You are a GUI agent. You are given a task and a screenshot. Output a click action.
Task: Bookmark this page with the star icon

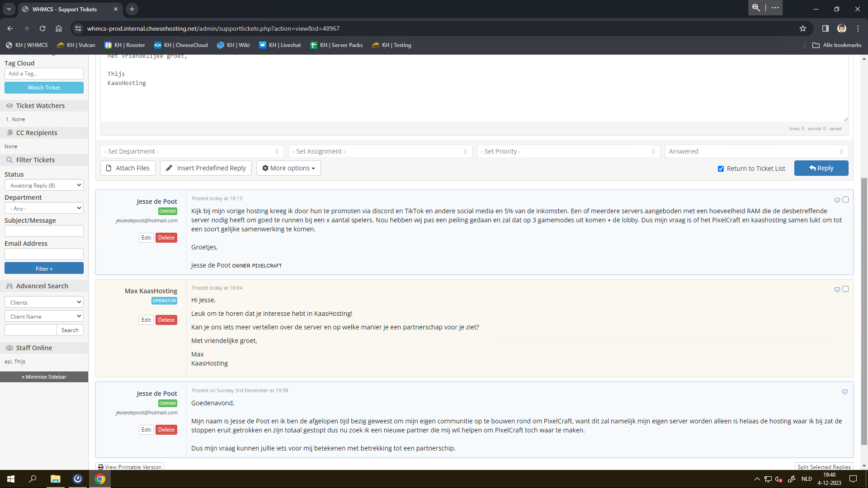tap(802, 28)
